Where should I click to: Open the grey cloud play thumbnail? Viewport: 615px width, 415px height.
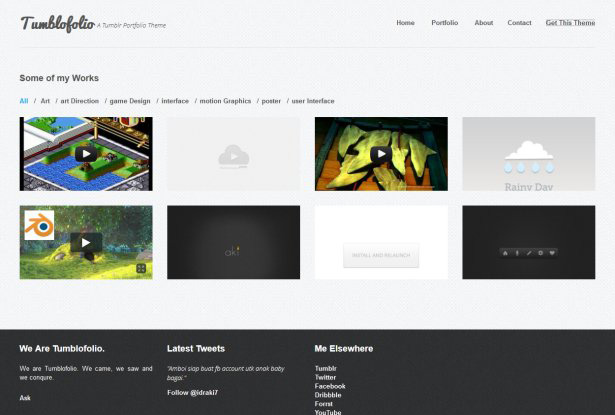click(x=233, y=154)
